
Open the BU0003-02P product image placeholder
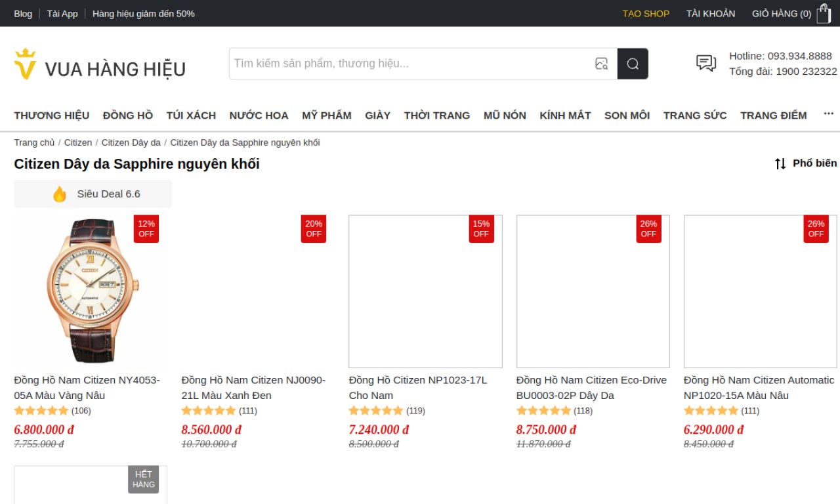click(593, 291)
